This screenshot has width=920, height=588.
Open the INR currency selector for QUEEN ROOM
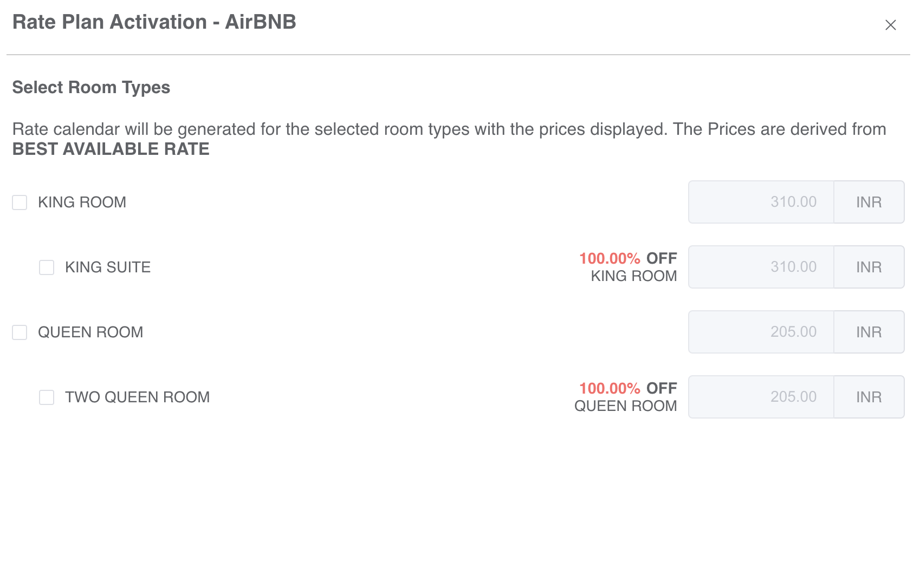coord(869,332)
